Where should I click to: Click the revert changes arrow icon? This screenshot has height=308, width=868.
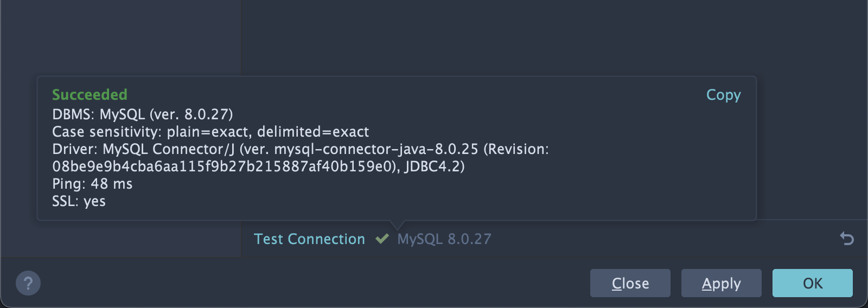(x=847, y=238)
